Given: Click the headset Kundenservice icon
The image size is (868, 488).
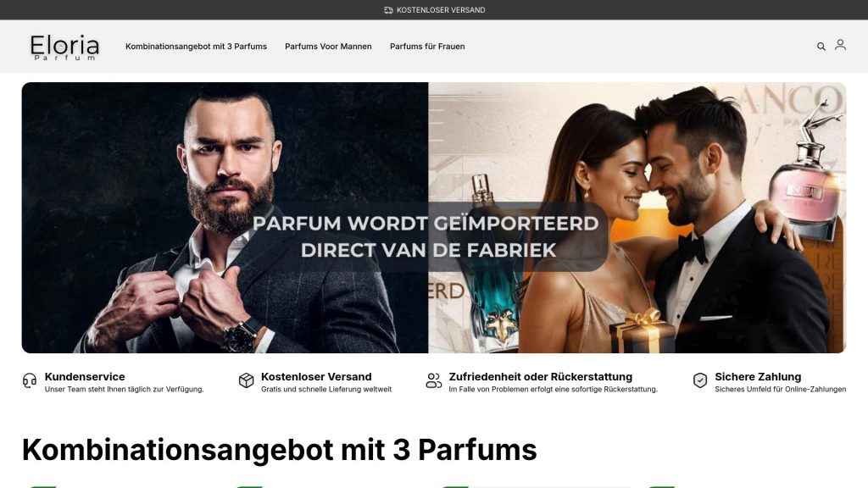Looking at the screenshot, I should tap(30, 380).
